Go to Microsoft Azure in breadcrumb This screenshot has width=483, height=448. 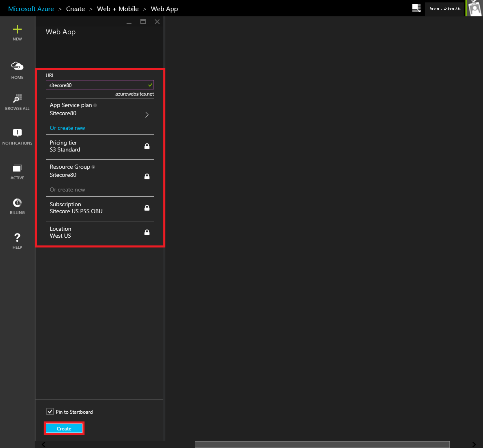31,9
